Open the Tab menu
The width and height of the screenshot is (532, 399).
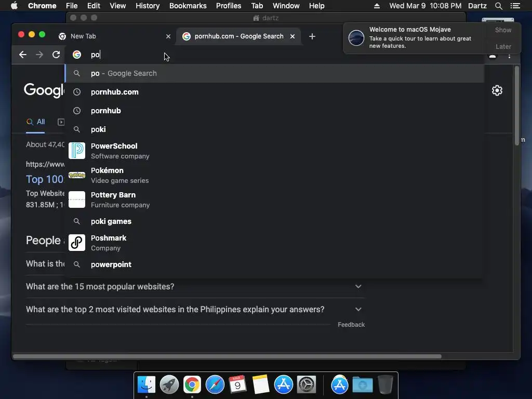257,6
